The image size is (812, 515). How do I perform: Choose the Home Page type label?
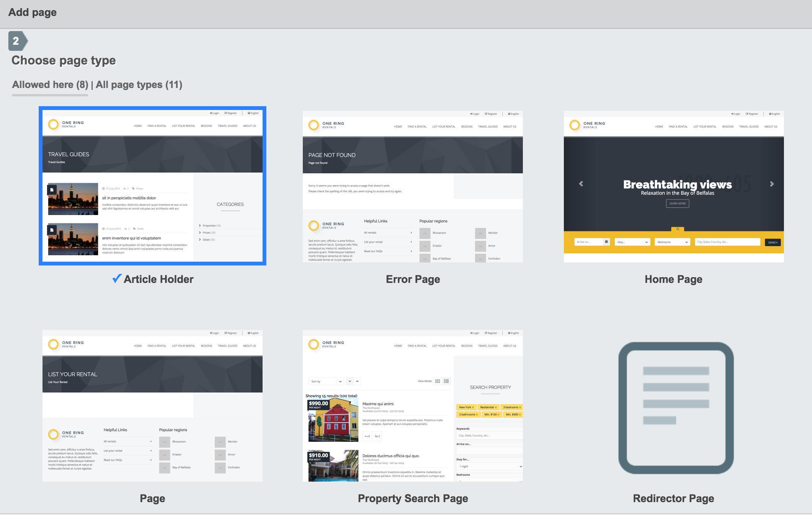pos(673,279)
